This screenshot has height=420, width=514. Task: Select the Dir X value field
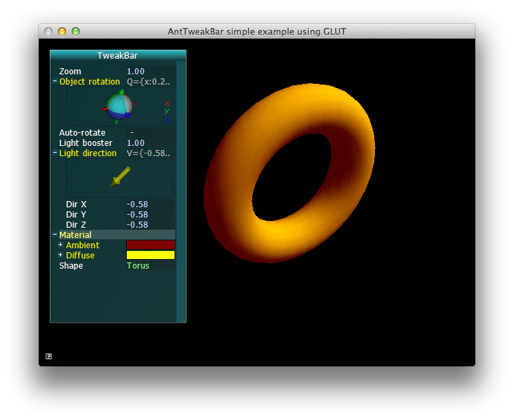click(151, 205)
